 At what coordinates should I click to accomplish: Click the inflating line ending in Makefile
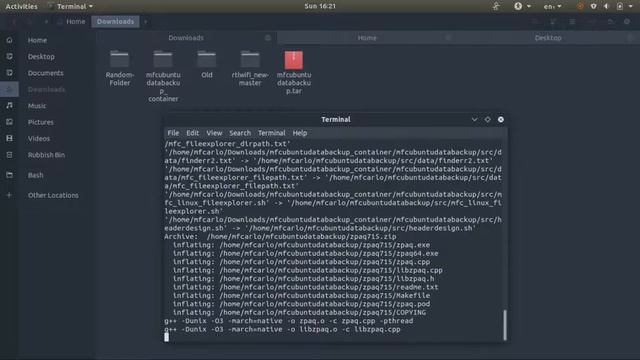(301, 296)
